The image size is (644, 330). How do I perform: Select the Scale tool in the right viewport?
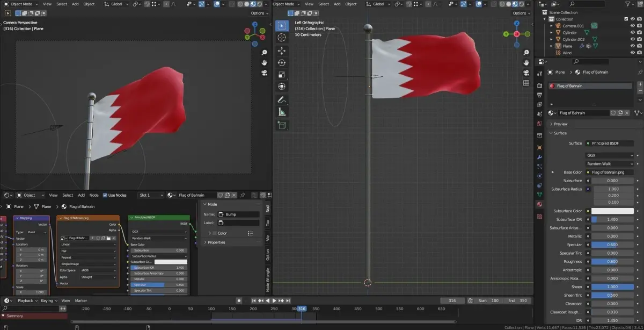coord(282,75)
